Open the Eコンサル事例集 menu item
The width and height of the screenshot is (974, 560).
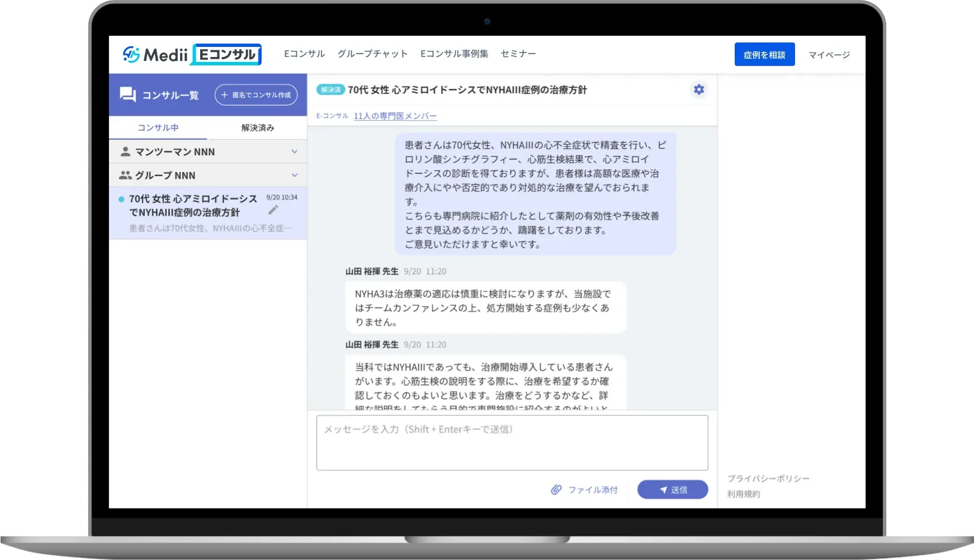[x=454, y=54]
